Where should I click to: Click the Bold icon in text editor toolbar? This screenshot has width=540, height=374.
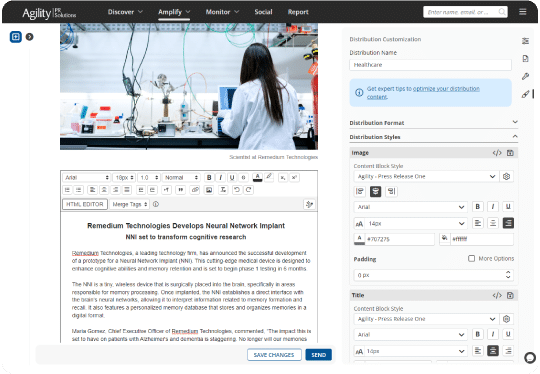coord(209,177)
